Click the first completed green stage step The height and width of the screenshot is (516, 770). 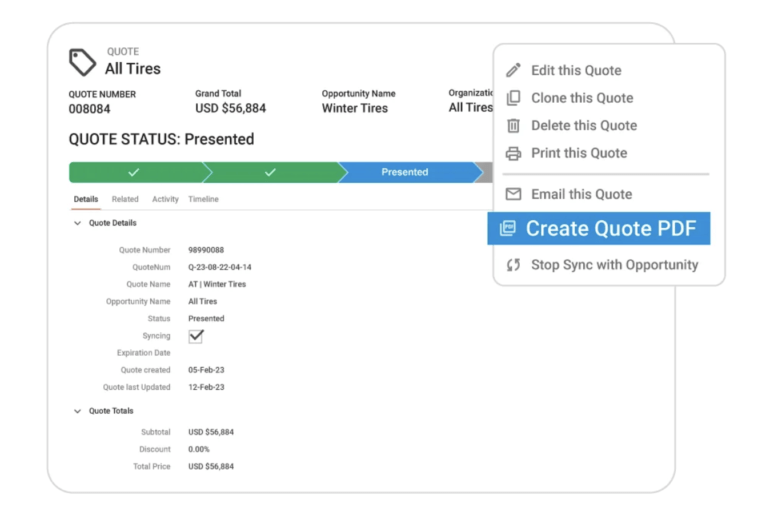pos(134,172)
